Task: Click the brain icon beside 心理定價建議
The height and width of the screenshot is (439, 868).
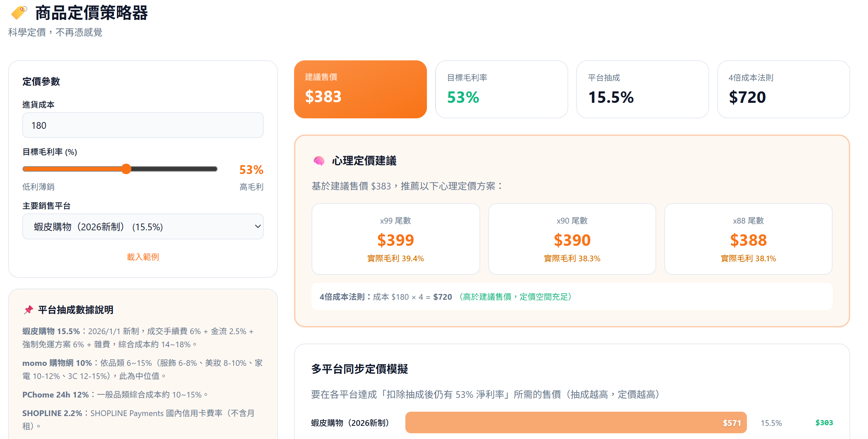Action: pos(318,161)
